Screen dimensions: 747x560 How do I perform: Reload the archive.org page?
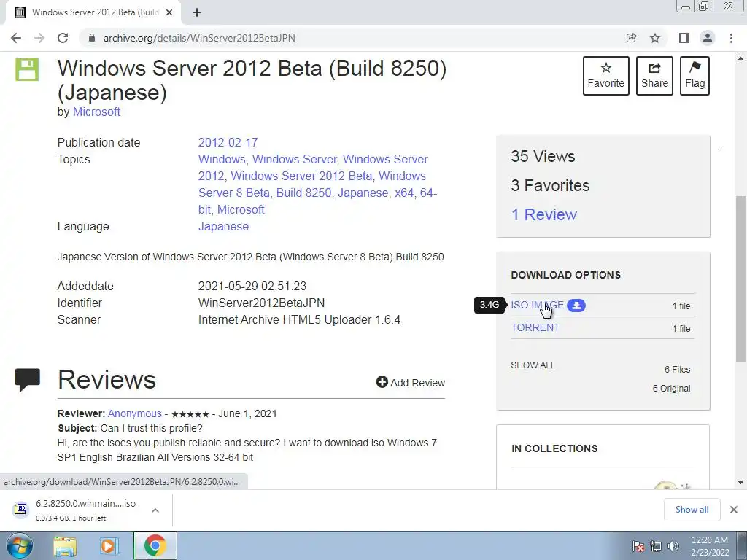click(x=63, y=38)
